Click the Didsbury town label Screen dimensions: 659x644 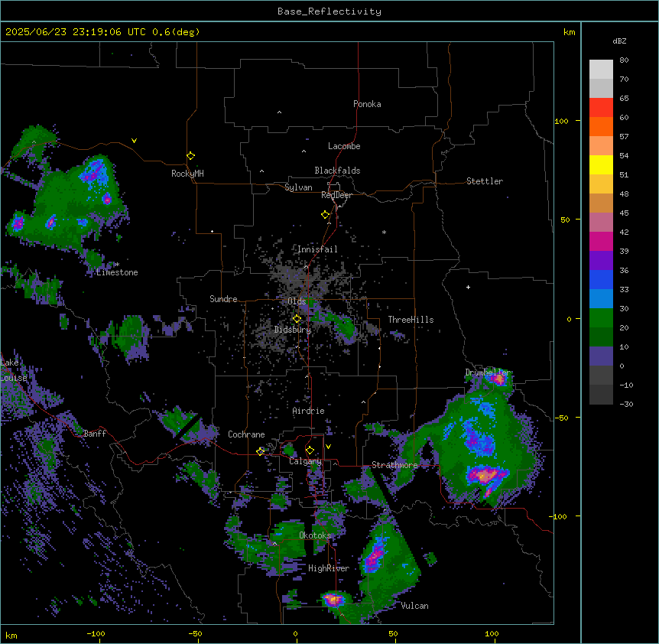click(x=293, y=330)
